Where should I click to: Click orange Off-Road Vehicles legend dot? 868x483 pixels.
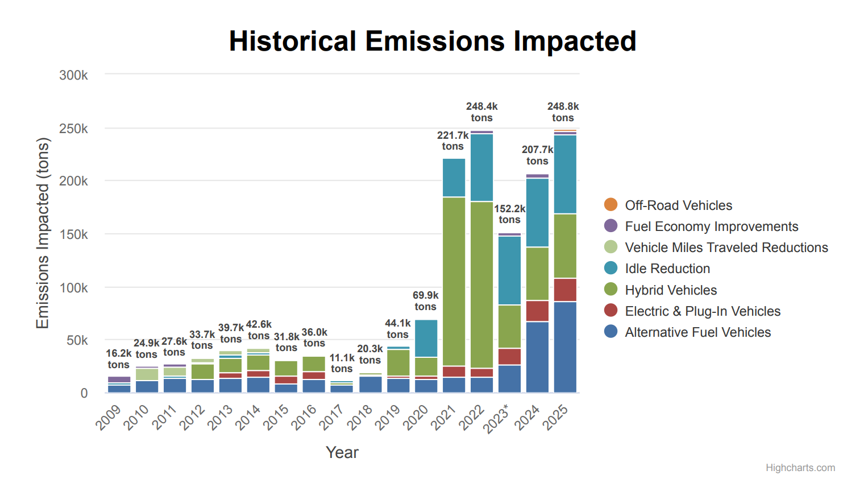(x=610, y=205)
